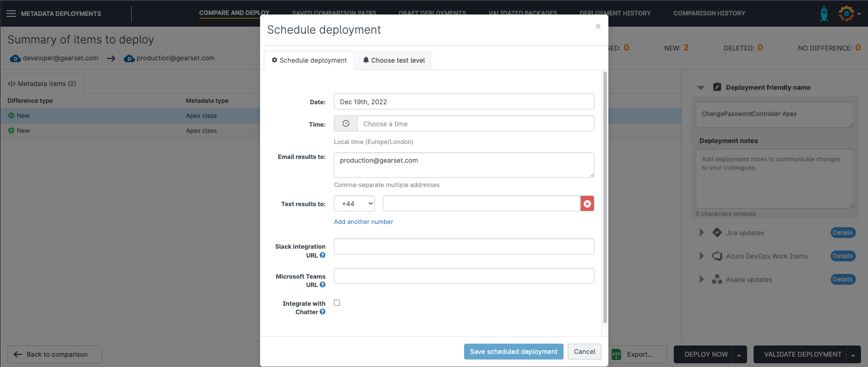Expand the Asana updates section
Screen dimensions: 868x367
pyautogui.click(x=701, y=280)
